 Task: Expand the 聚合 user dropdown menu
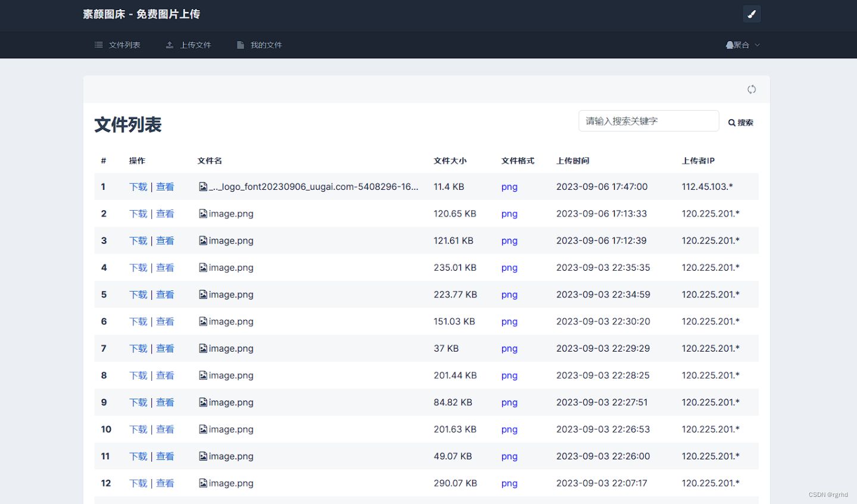click(743, 45)
